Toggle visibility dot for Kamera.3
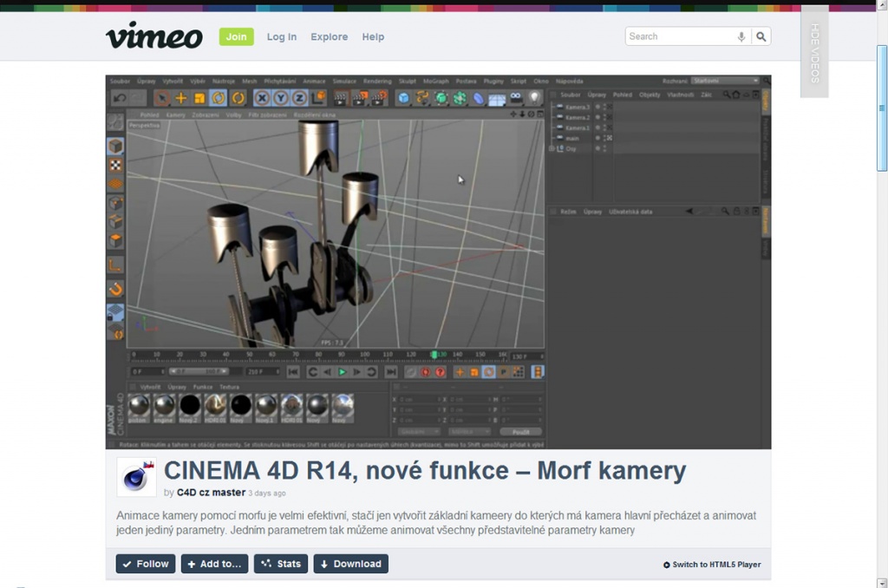This screenshot has height=588, width=888. tap(597, 107)
